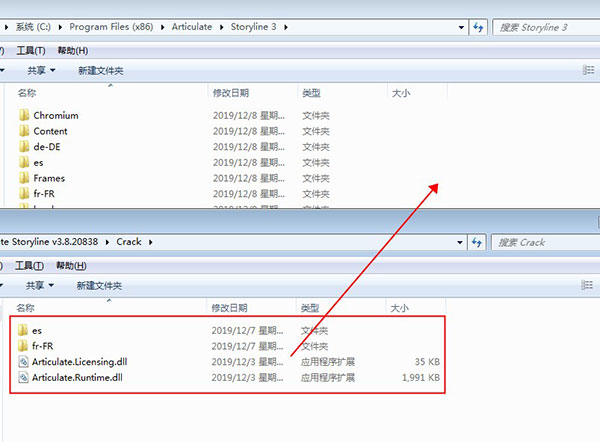The height and width of the screenshot is (442, 600).
Task: Expand breadcrumb arrow after Storyline 3
Action: pos(286,27)
